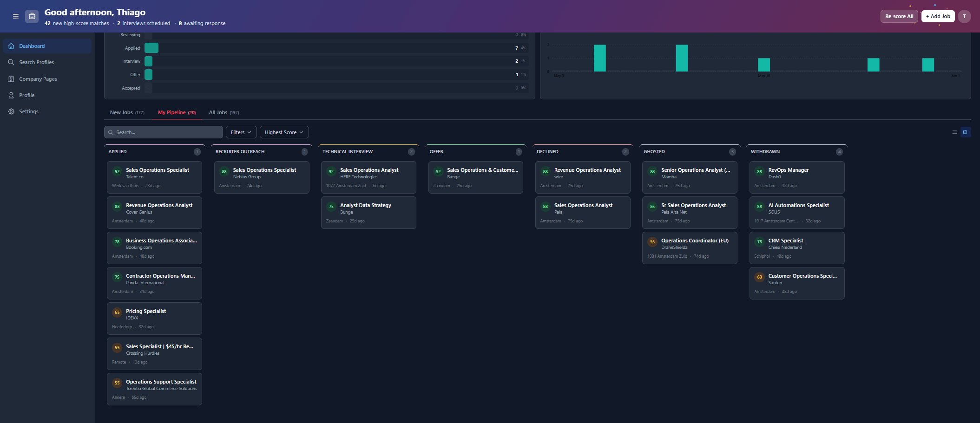Open Analyst Data Strategy Bunge card

(x=368, y=213)
